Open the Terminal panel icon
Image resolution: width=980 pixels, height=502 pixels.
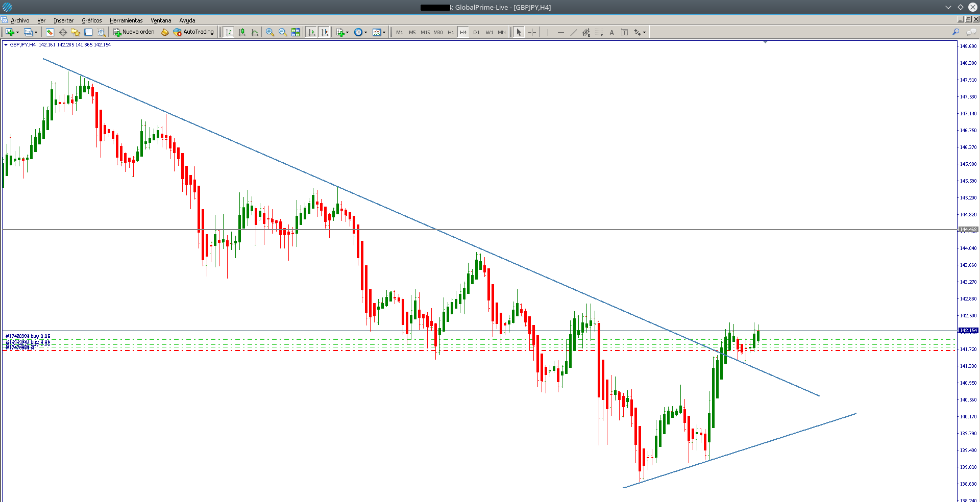(88, 32)
